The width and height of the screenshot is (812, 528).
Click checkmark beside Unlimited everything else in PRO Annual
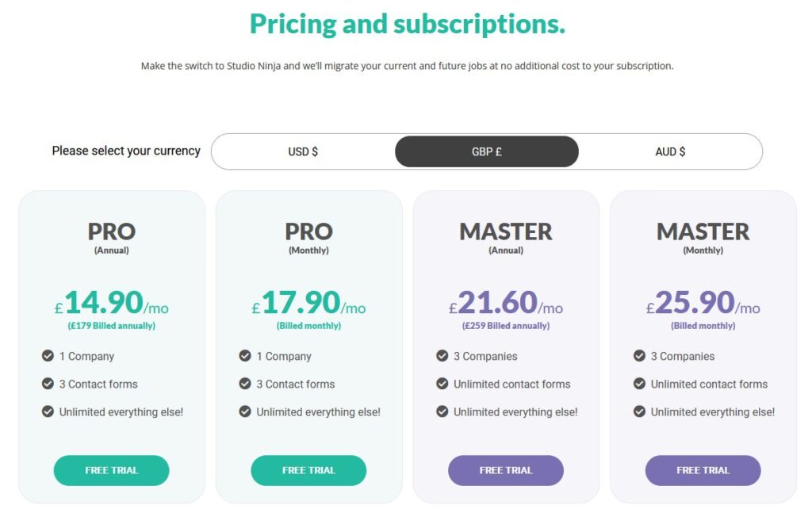tap(48, 411)
